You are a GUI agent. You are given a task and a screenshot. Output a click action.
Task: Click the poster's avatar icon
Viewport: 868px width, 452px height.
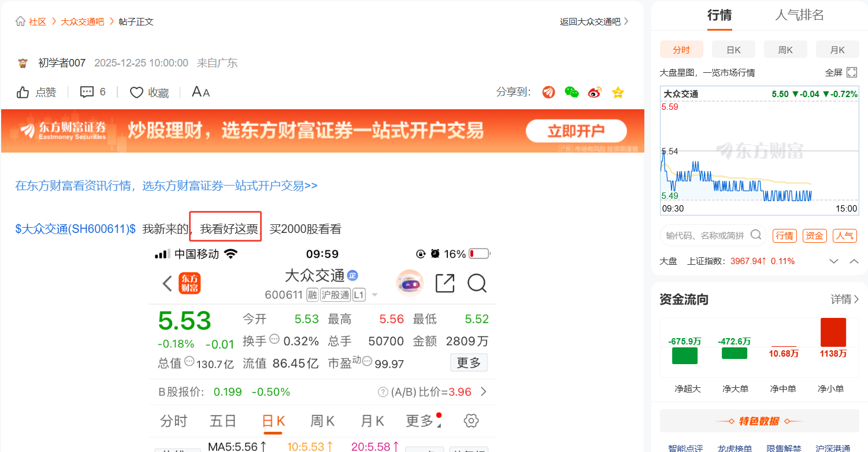pyautogui.click(x=23, y=63)
